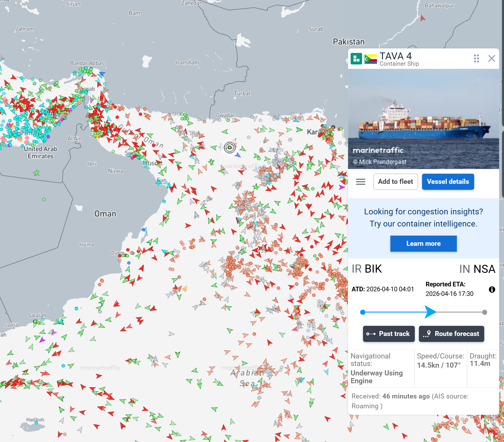The width and height of the screenshot is (504, 442).
Task: Click destination port code IN NSA
Action: [477, 269]
